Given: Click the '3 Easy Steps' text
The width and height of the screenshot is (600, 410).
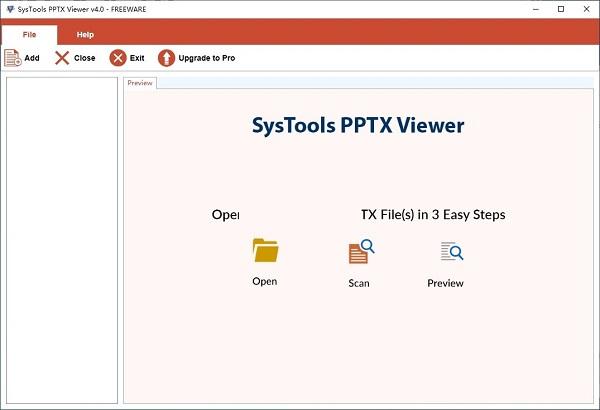Looking at the screenshot, I should (x=468, y=215).
